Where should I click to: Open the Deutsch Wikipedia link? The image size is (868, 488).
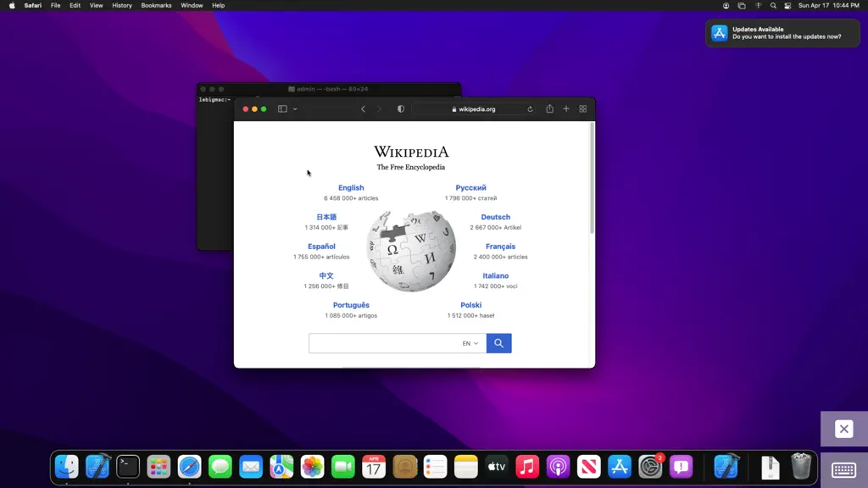[x=495, y=217]
